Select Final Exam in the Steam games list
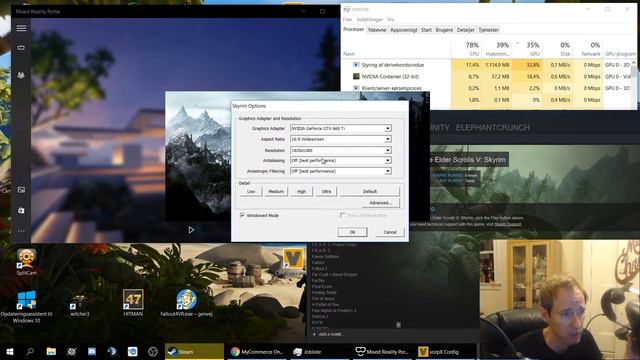640x360 pixels. (322, 287)
